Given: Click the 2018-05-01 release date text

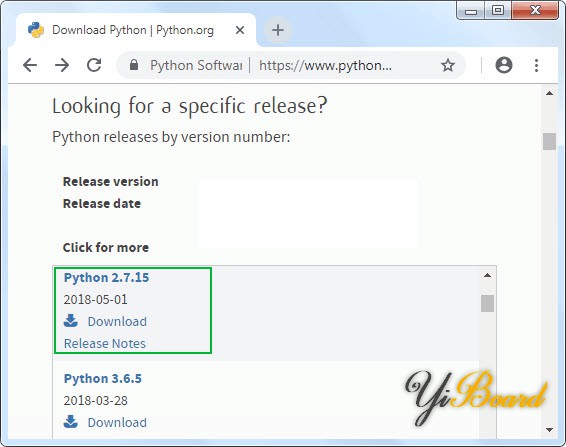Looking at the screenshot, I should pyautogui.click(x=95, y=300).
